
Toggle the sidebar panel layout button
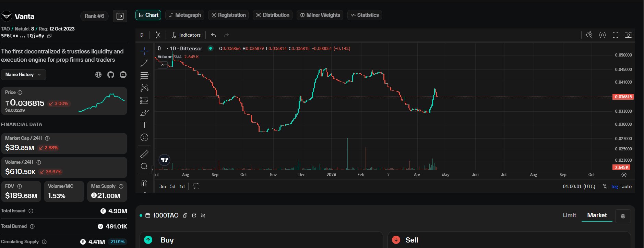[120, 16]
